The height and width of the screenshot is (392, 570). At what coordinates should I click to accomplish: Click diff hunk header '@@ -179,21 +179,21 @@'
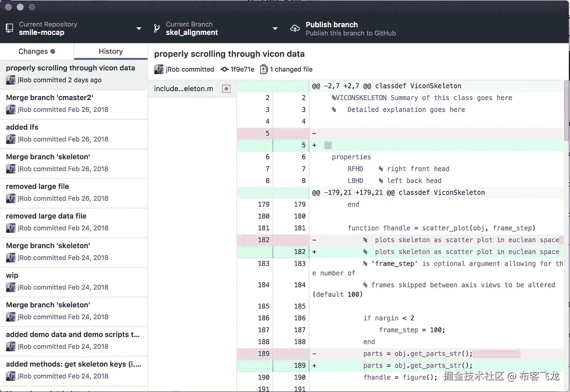[x=400, y=193]
